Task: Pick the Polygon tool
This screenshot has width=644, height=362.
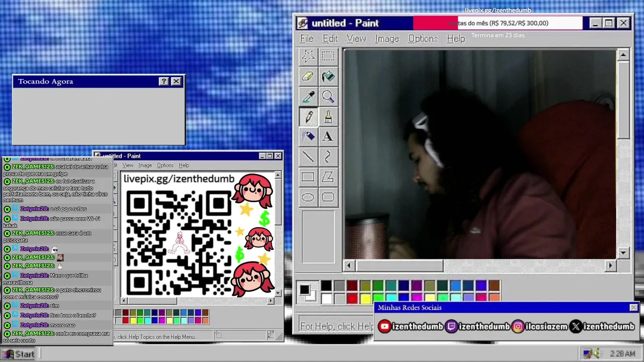Action: tap(328, 177)
